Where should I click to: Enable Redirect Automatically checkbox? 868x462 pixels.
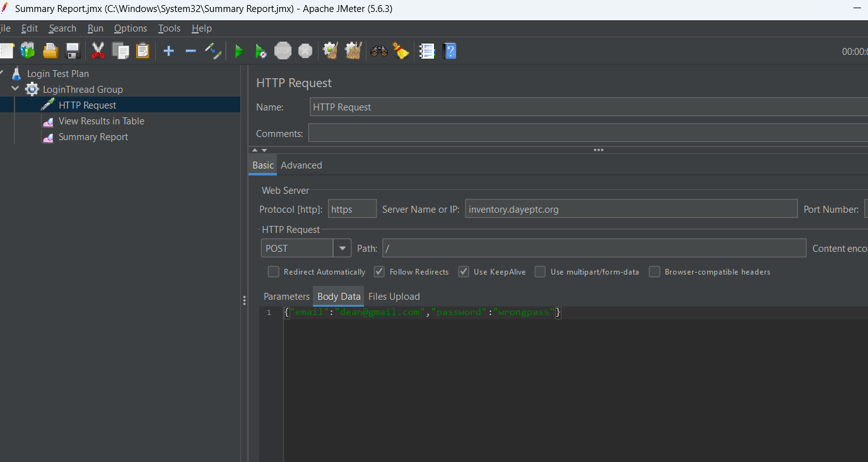pos(274,272)
